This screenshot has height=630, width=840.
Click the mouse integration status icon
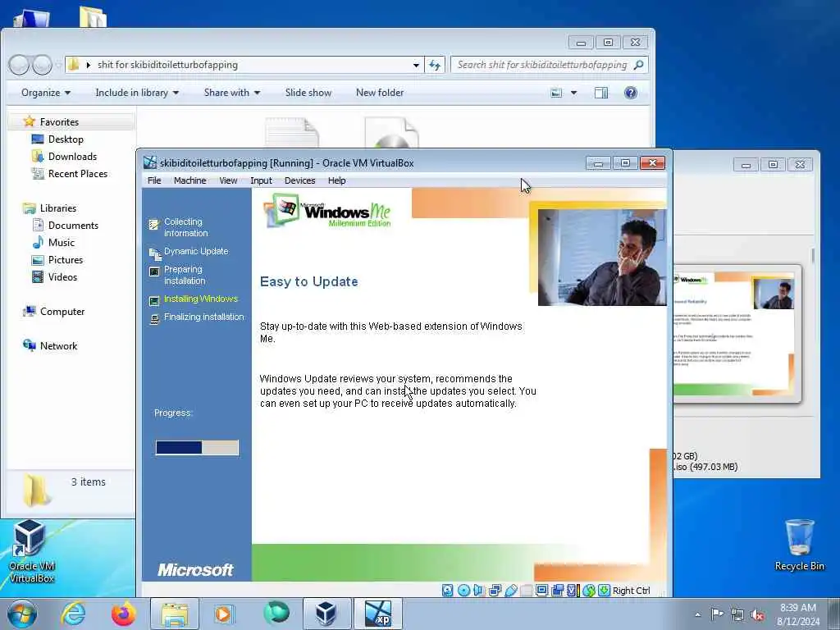tap(589, 591)
